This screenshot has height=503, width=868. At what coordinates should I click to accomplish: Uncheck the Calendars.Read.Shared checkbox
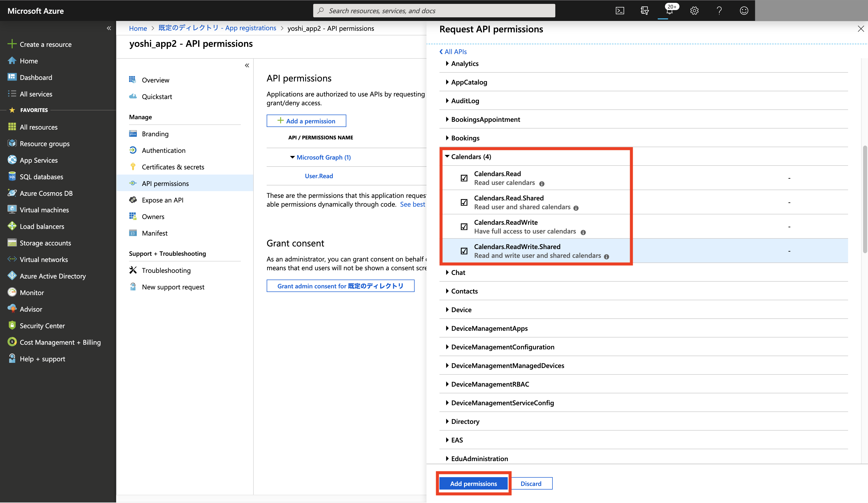click(464, 202)
